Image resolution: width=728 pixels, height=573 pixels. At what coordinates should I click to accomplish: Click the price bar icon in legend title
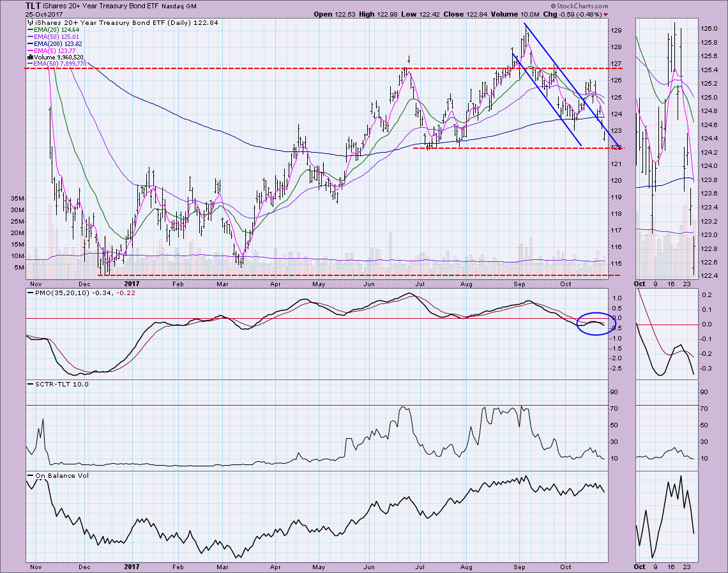coord(29,23)
